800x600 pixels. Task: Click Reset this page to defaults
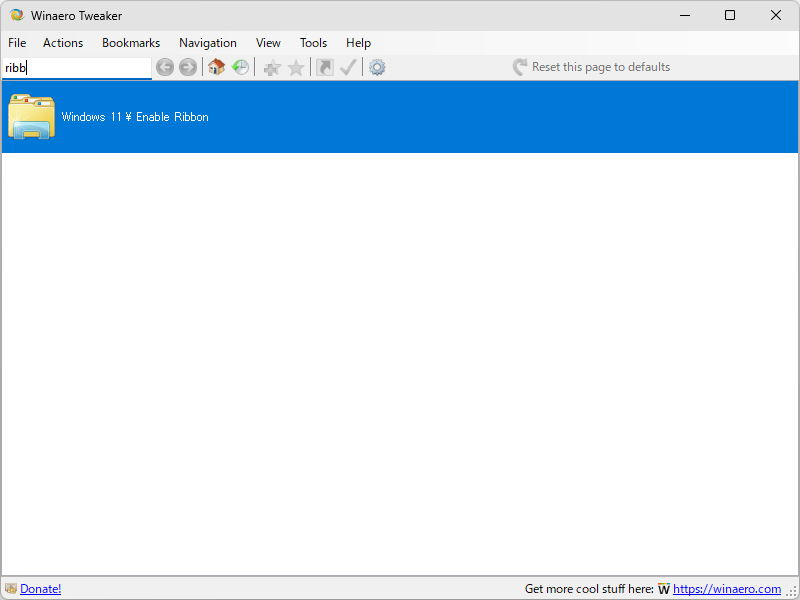coord(600,67)
